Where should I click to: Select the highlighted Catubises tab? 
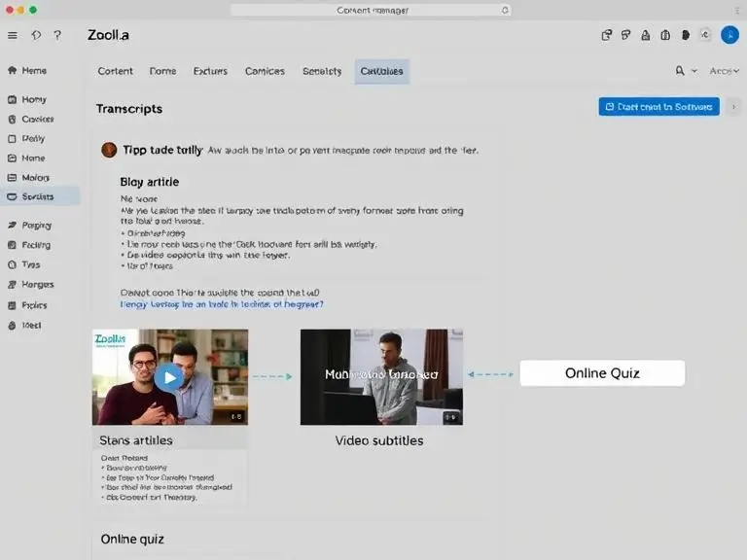381,71
